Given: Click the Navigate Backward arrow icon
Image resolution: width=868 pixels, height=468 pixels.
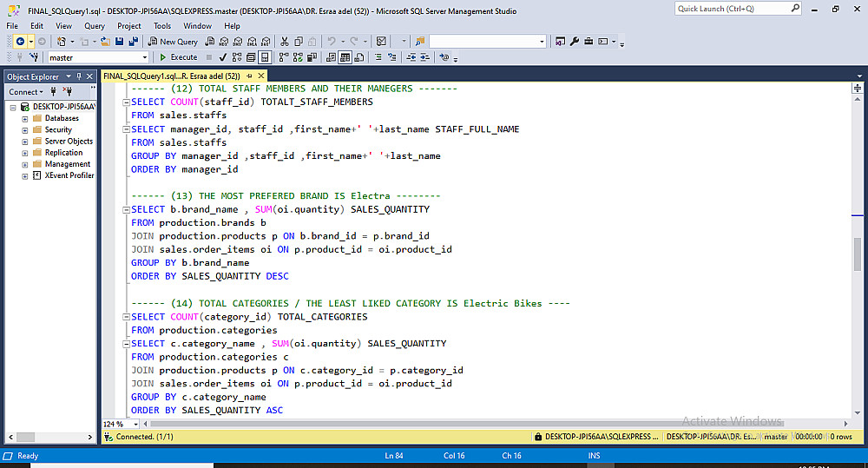Looking at the screenshot, I should pos(20,42).
